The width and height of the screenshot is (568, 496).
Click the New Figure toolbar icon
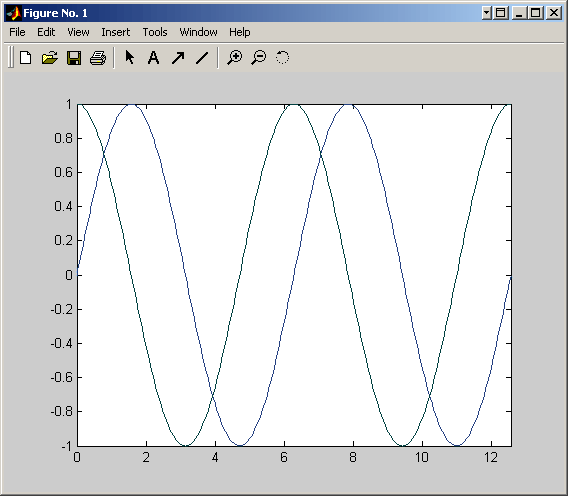tap(26, 58)
